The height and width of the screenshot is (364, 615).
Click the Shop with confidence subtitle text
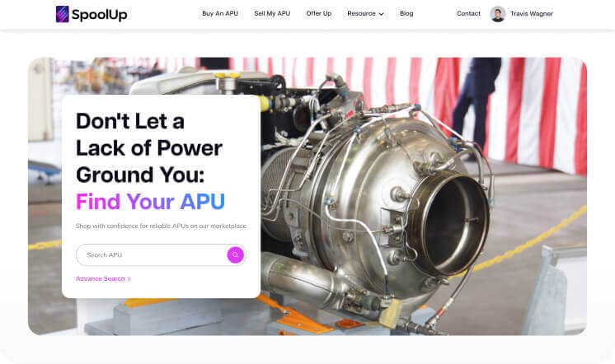coord(161,226)
